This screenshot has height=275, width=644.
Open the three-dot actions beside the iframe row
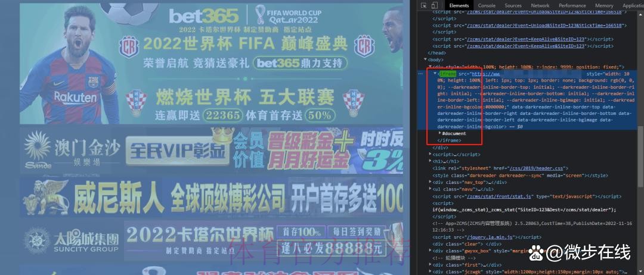click(420, 73)
